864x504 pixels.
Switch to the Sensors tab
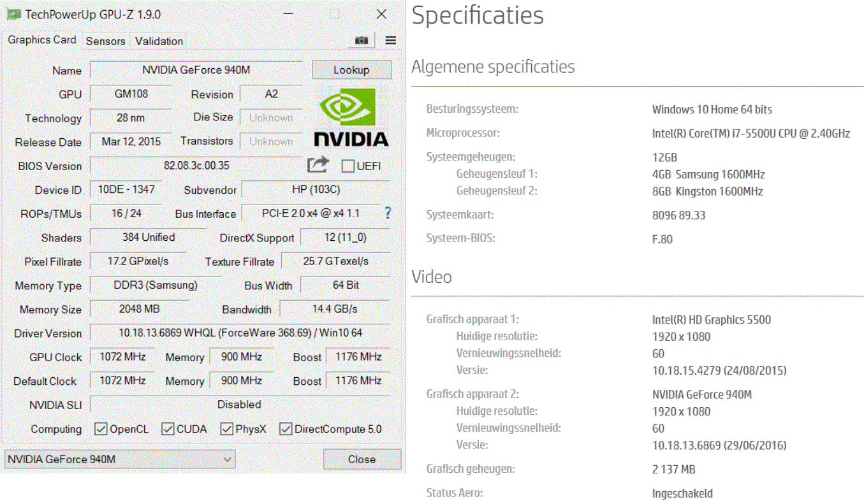[x=105, y=41]
